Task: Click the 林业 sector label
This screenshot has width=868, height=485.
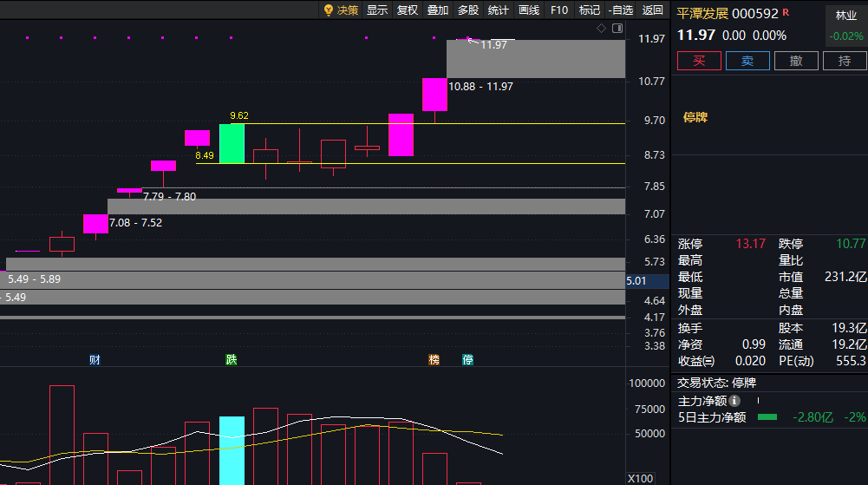Action: pos(845,16)
